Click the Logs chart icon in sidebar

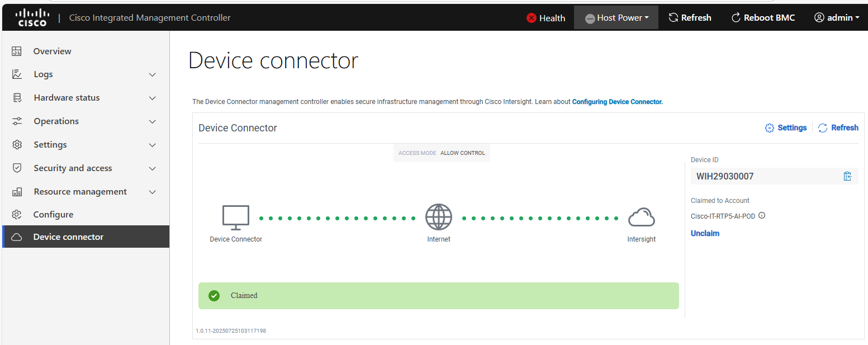(17, 74)
